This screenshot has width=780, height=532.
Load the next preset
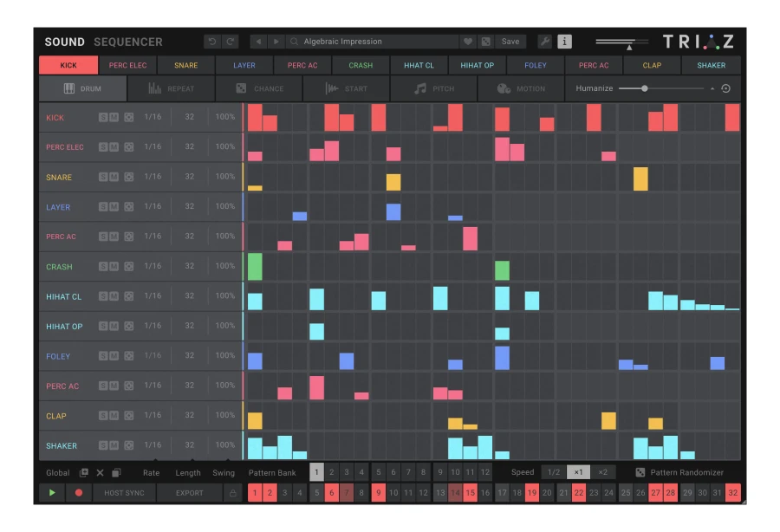pos(276,42)
